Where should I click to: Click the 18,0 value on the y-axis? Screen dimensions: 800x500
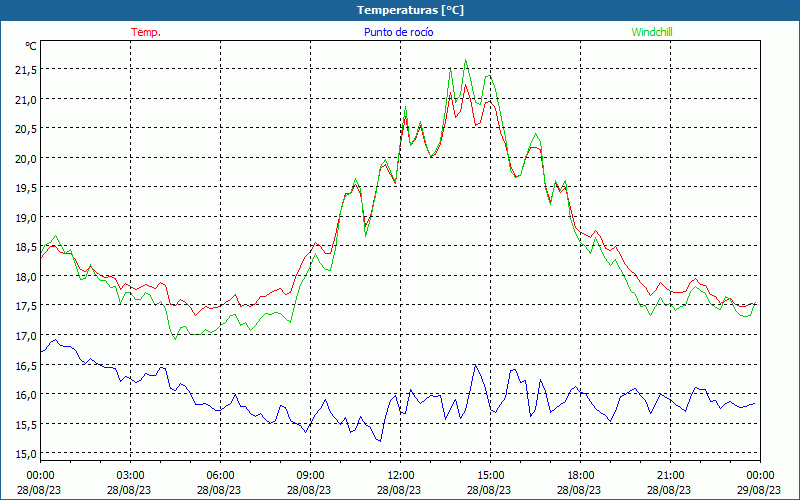(26, 278)
